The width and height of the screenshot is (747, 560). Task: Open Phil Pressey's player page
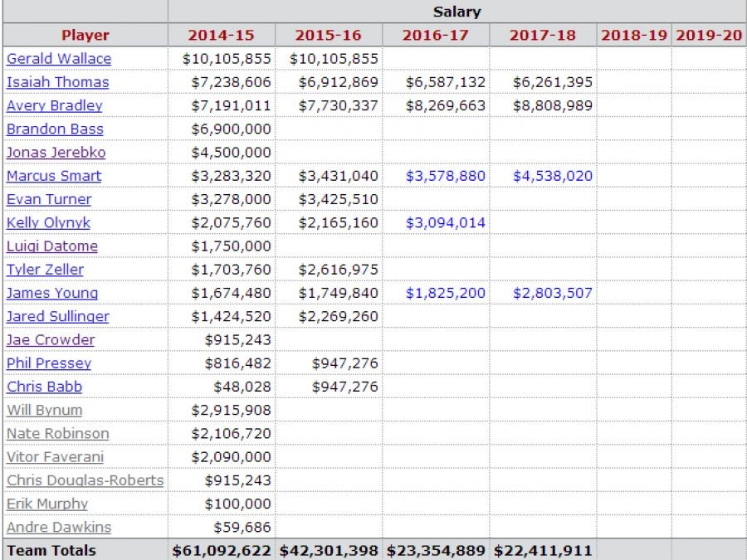point(49,363)
